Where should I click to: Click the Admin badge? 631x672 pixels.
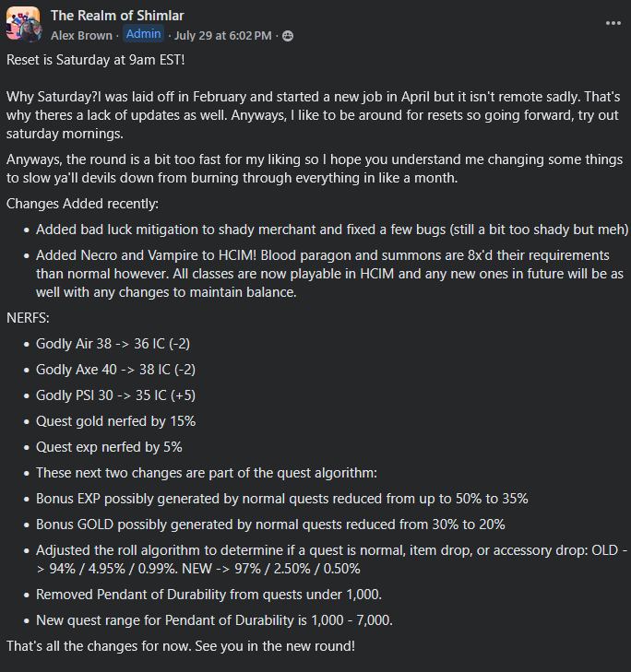pyautogui.click(x=143, y=34)
